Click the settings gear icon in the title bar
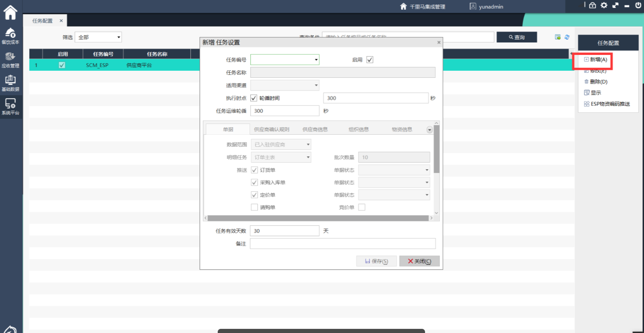Screen dimensions: 644x333 (x=604, y=5)
